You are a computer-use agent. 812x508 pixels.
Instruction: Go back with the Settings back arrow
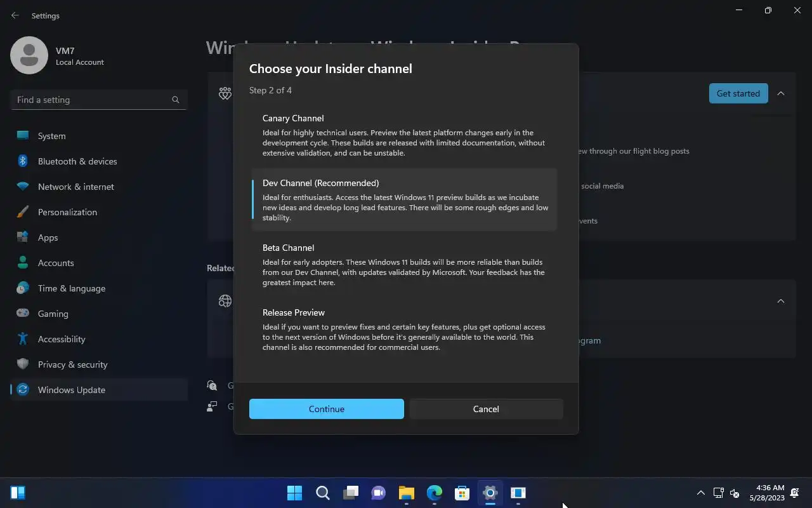(15, 15)
